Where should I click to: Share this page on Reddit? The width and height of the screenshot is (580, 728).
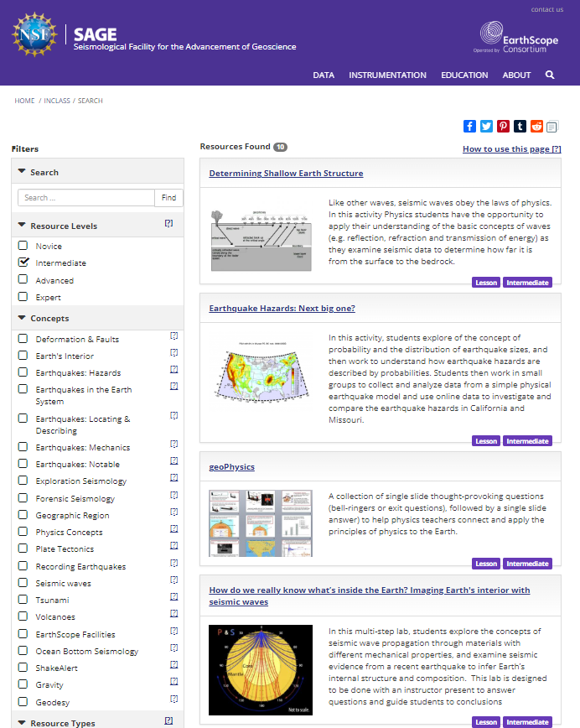pos(536,126)
